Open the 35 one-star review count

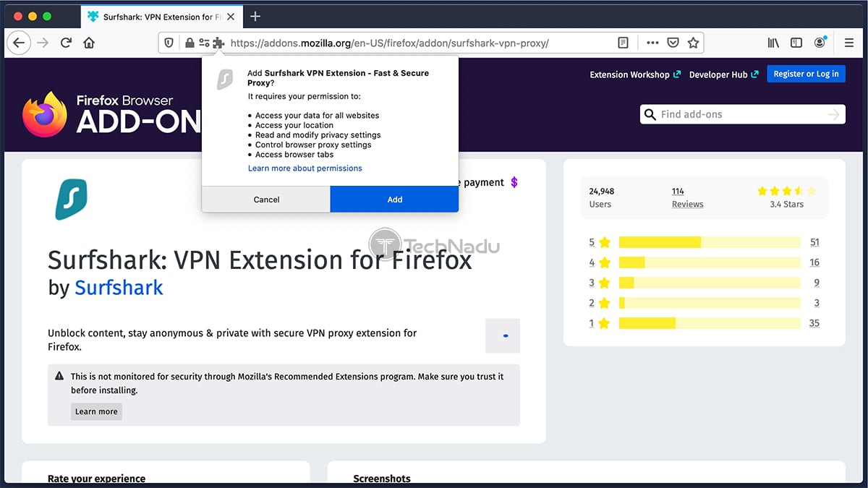click(814, 323)
